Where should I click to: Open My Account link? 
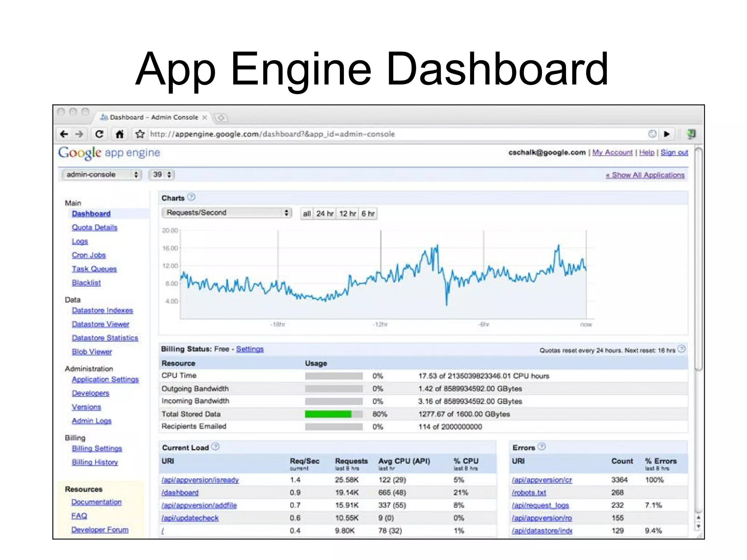612,152
